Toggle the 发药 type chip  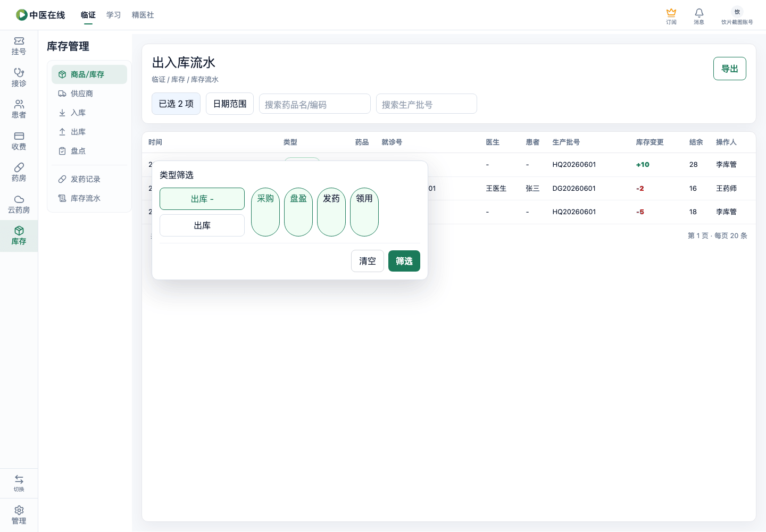coord(331,212)
